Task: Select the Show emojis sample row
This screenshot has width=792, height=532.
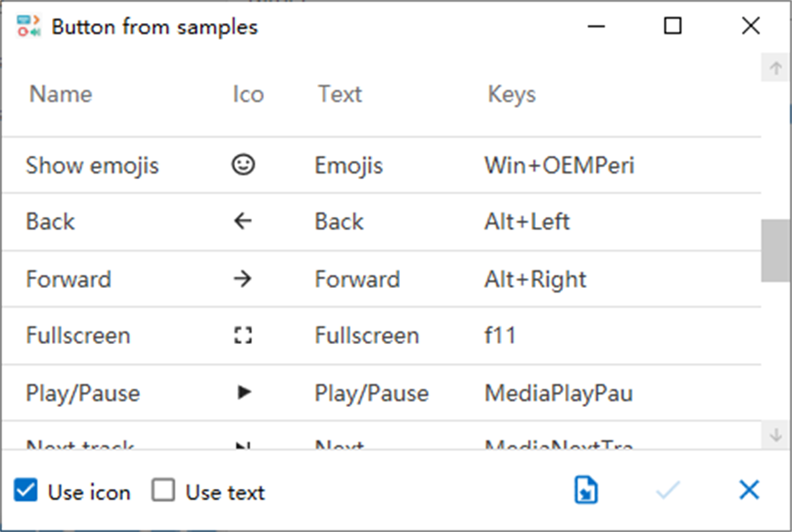Action: (x=93, y=166)
